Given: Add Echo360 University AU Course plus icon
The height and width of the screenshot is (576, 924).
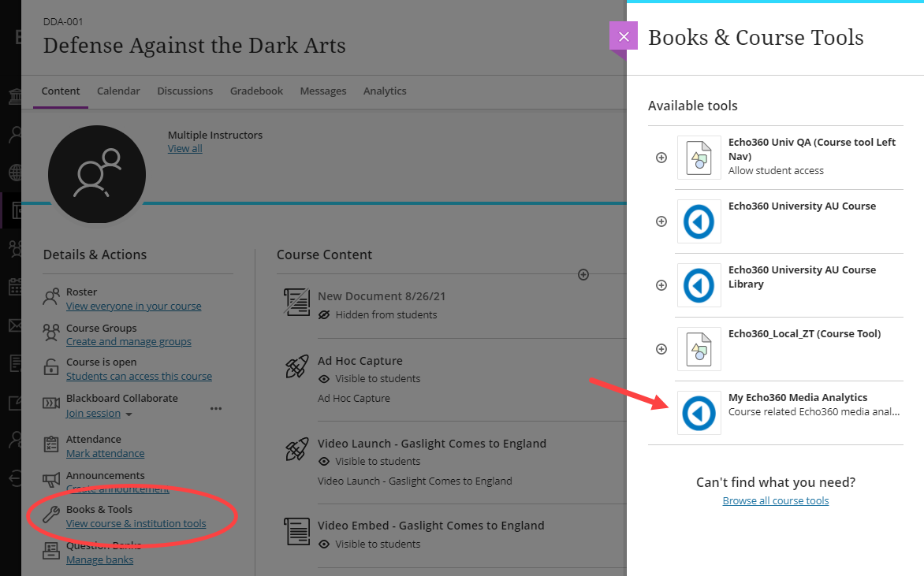Looking at the screenshot, I should pos(661,221).
